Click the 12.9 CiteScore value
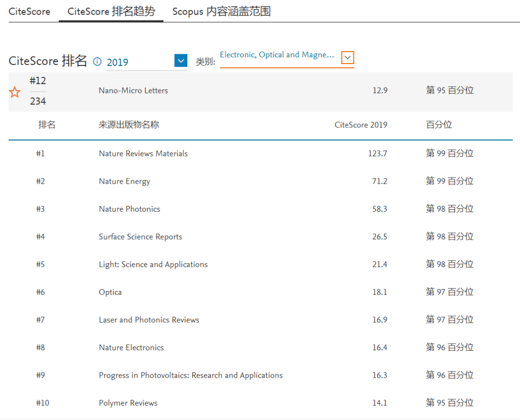Image resolution: width=520 pixels, height=420 pixels. [380, 90]
